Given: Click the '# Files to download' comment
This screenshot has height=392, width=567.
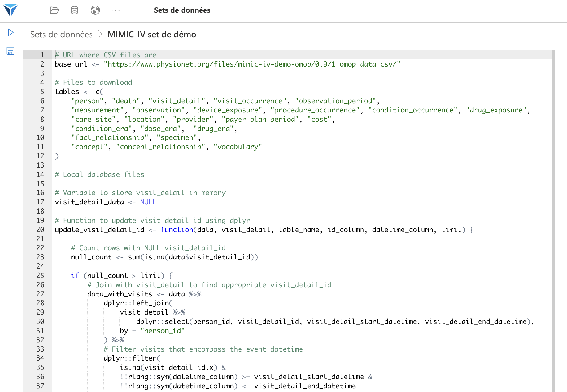Looking at the screenshot, I should pyautogui.click(x=93, y=82).
